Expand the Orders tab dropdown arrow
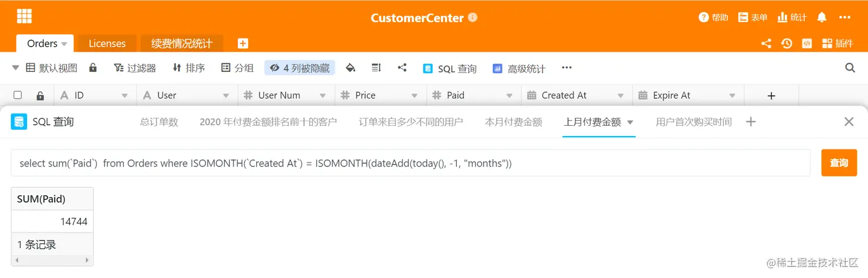Image resolution: width=868 pixels, height=278 pixels. point(64,44)
